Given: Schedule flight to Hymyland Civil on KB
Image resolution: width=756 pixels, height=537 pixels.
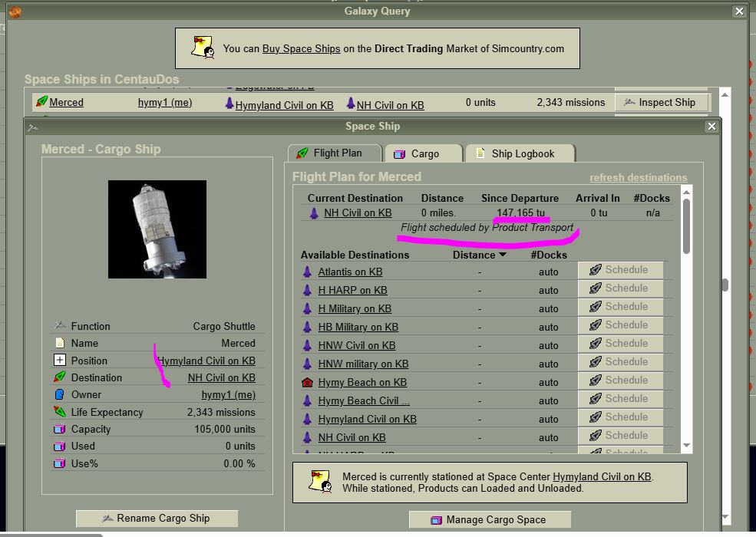Looking at the screenshot, I should coord(620,417).
